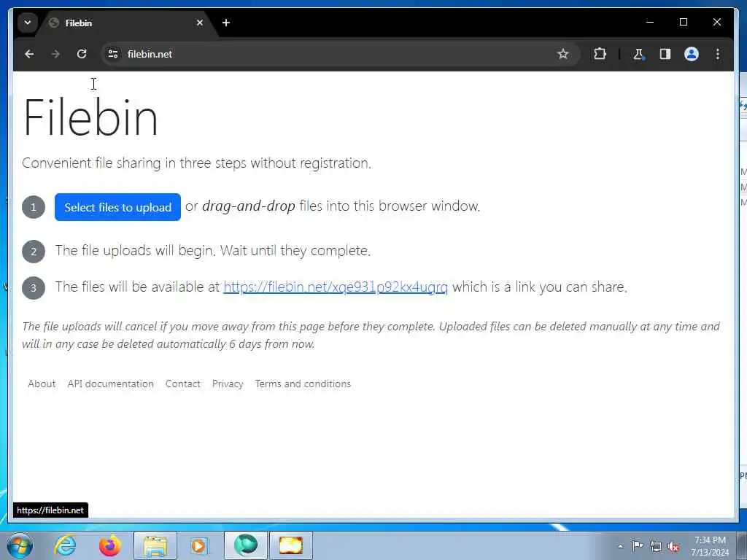The height and width of the screenshot is (560, 747).
Task: Open the filebin.net/xqe931p92kx4ugrq bin link
Action: [336, 287]
